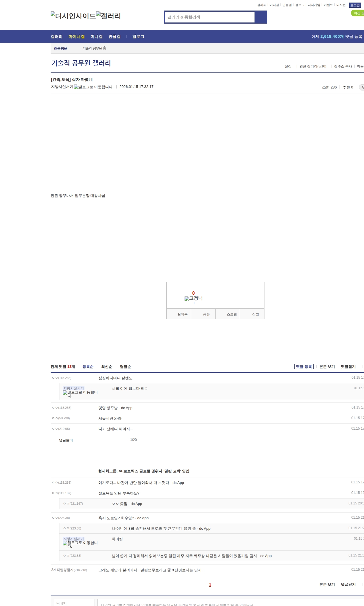Viewport: 364px width, 606px height.
Task: Sort comments by 등록순
Action: click(x=88, y=367)
